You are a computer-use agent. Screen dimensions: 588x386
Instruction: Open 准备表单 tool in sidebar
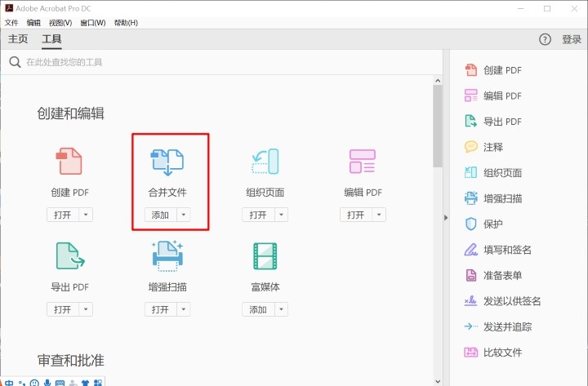(x=493, y=276)
